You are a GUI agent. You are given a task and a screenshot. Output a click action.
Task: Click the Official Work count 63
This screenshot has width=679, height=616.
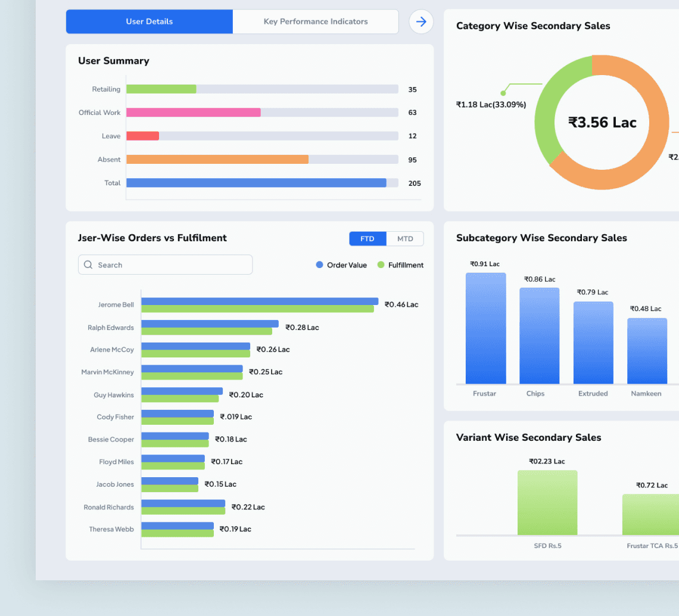tap(412, 113)
